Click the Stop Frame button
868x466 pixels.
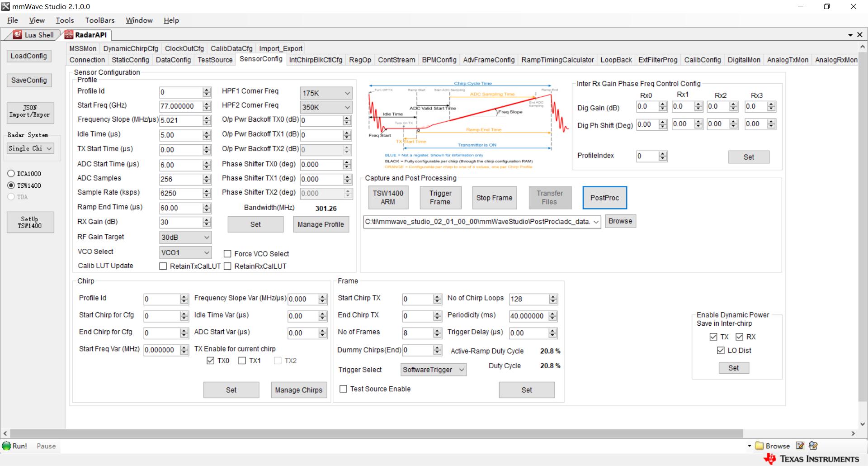pos(494,198)
